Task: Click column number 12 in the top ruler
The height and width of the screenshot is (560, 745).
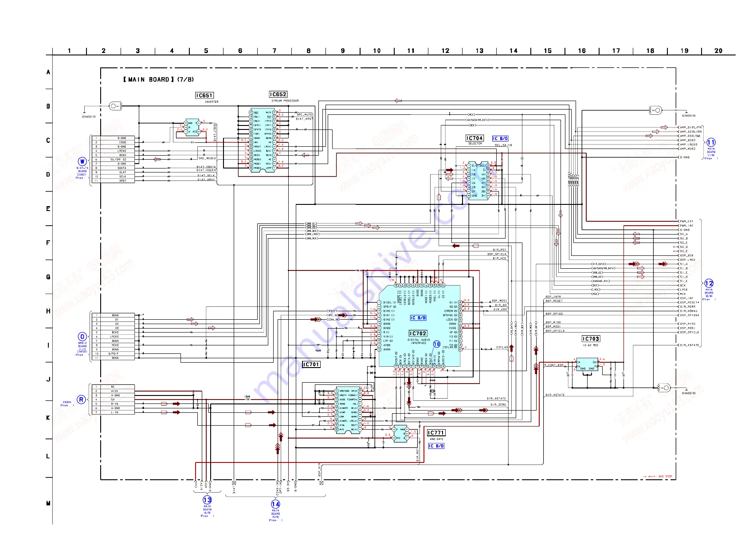Action: 445,51
